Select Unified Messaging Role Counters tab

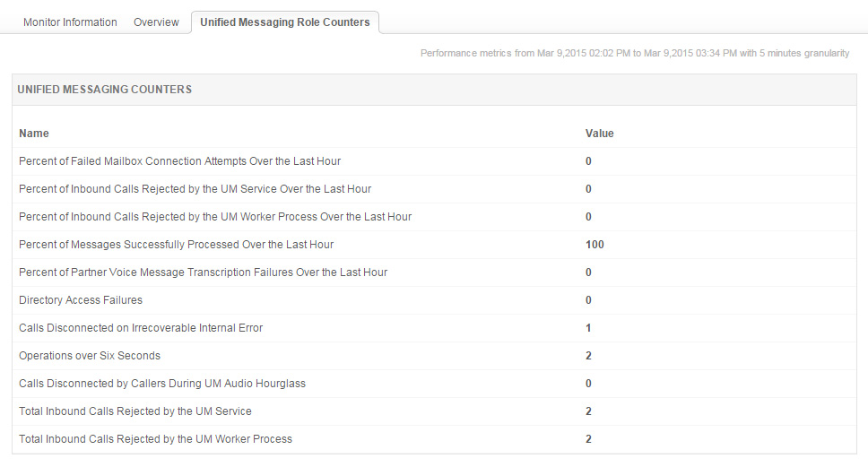coord(285,22)
